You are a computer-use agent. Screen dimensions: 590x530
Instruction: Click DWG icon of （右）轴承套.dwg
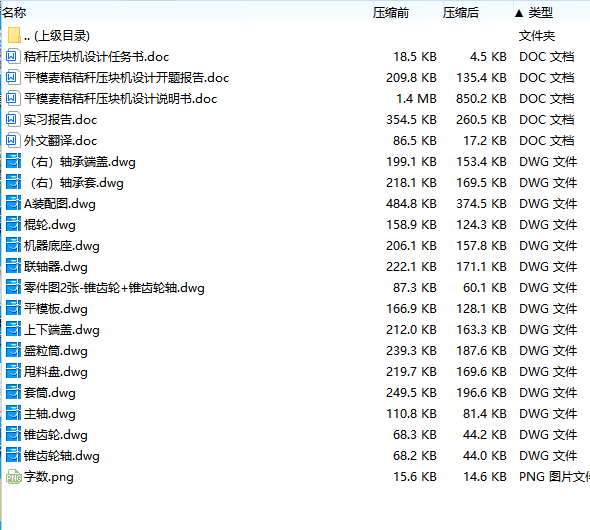(13, 182)
